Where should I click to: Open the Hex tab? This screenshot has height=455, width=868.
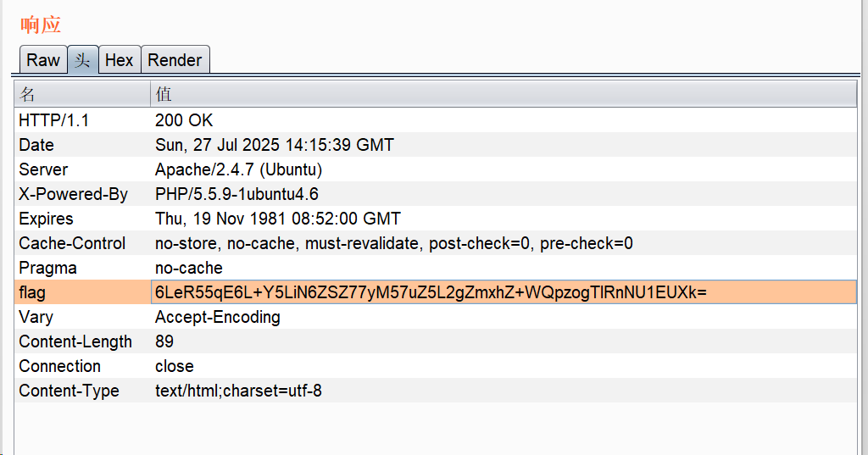coord(119,60)
